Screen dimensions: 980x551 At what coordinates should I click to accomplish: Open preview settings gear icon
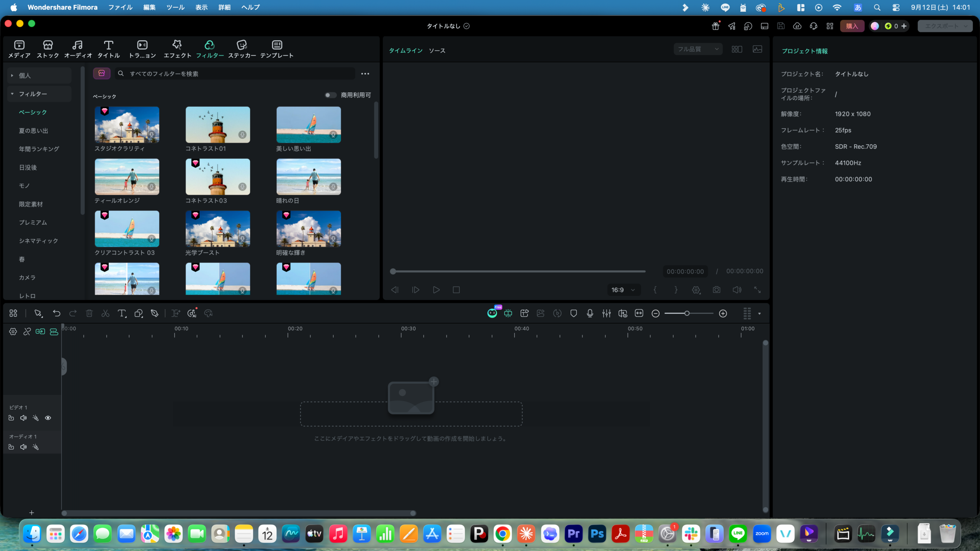click(x=696, y=290)
